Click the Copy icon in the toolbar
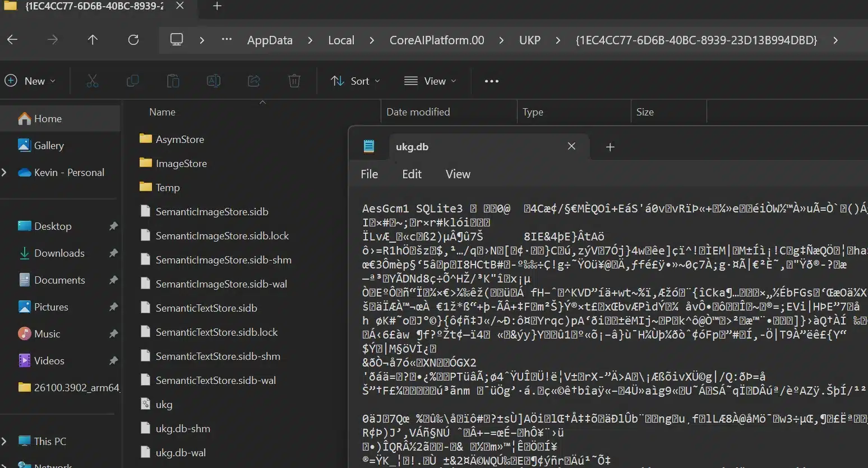 tap(133, 81)
